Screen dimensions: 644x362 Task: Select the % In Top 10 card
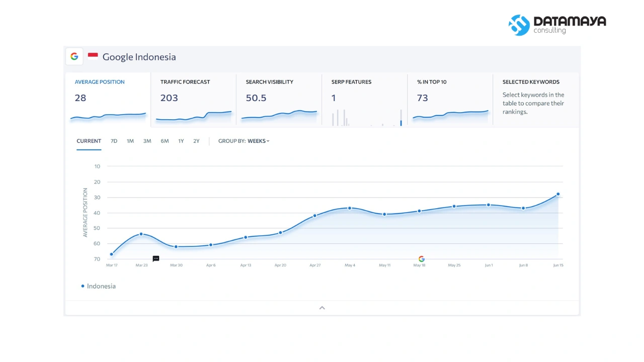450,100
